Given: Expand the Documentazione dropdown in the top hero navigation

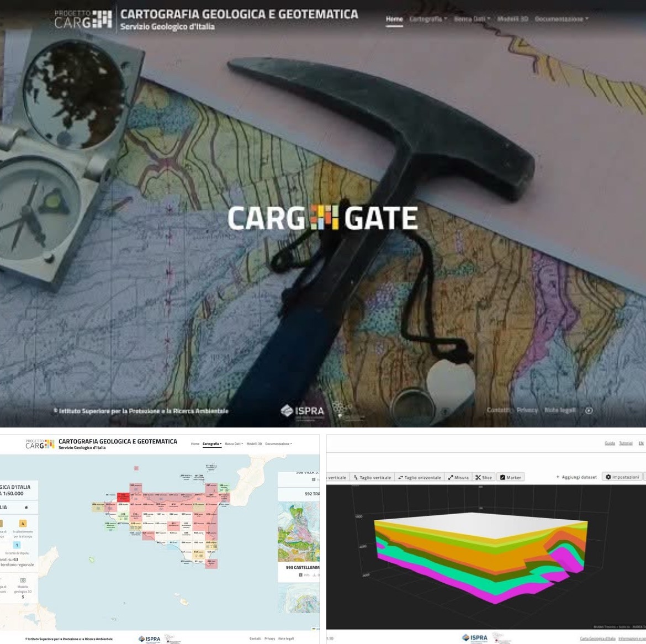Looking at the screenshot, I should coord(562,19).
